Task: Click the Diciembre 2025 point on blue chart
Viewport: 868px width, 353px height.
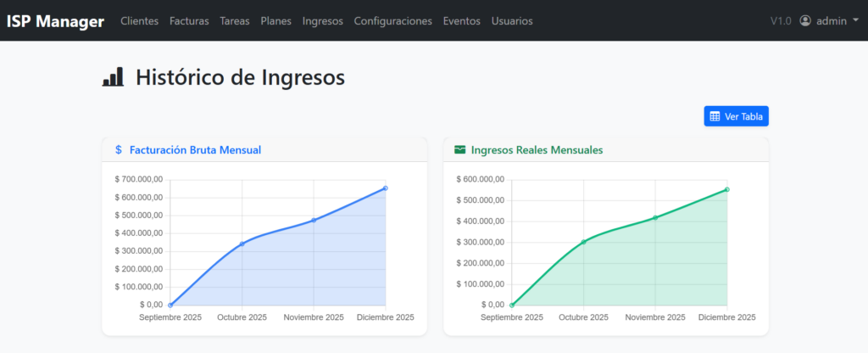Action: [x=386, y=188]
